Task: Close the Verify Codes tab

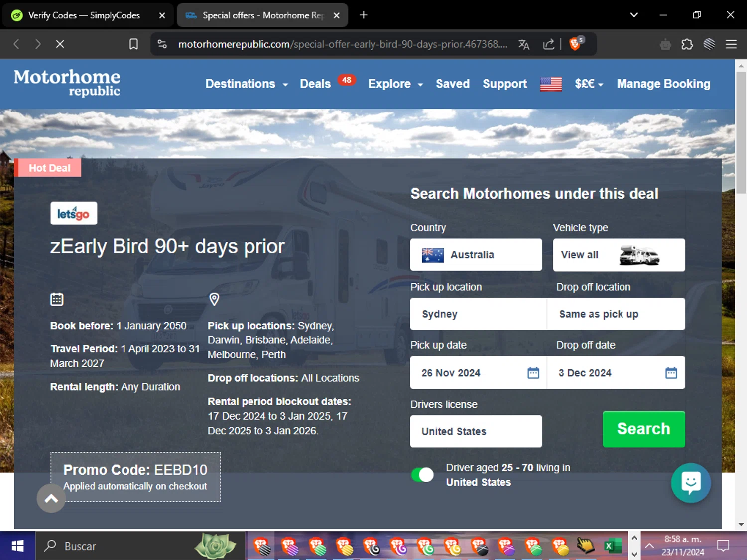Action: (162, 15)
